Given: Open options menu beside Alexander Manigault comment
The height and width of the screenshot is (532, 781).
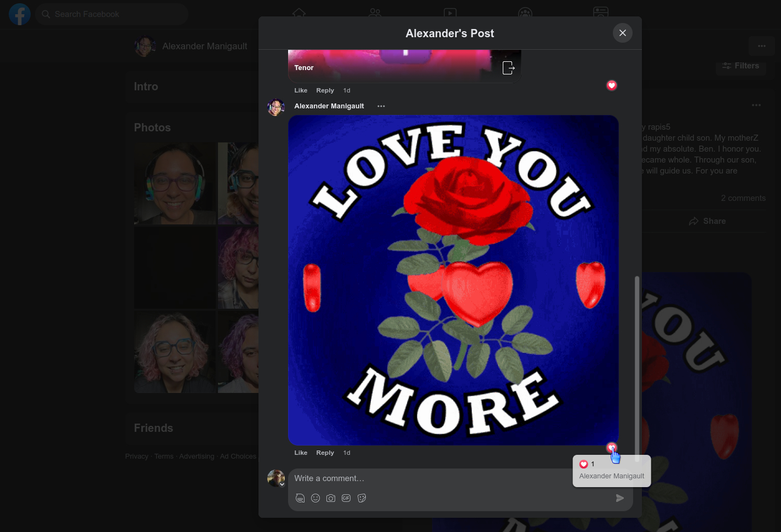Looking at the screenshot, I should 381,106.
